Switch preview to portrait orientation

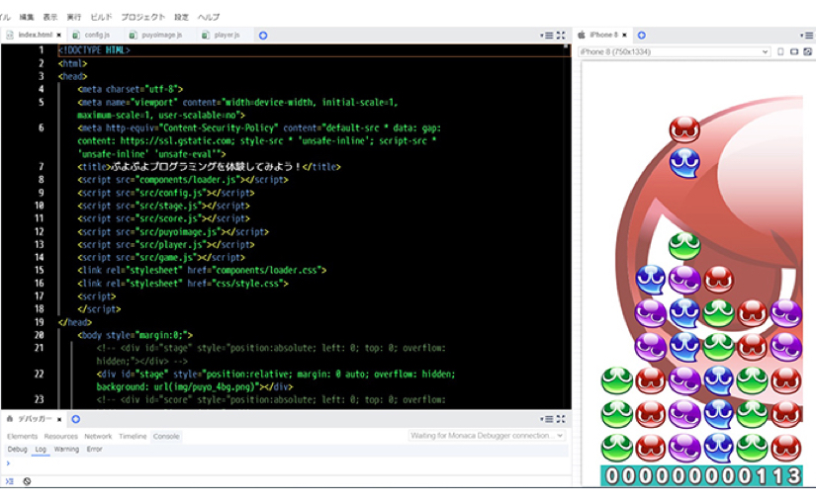pos(780,51)
